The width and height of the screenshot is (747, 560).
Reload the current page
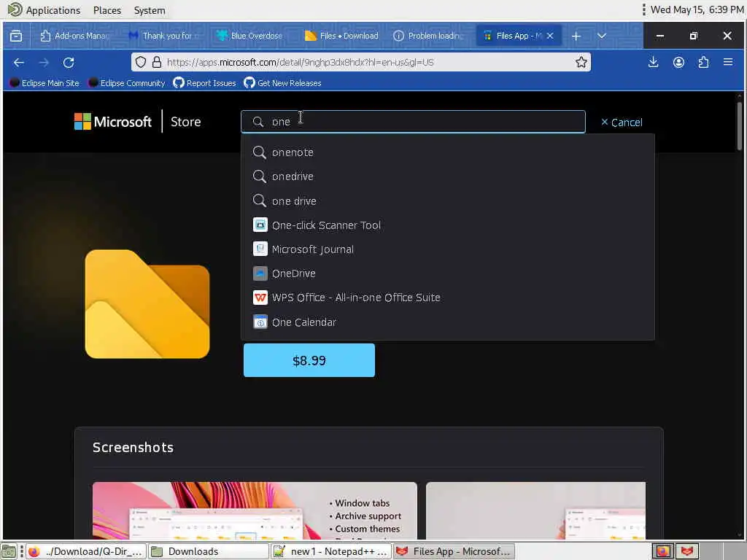tap(69, 63)
